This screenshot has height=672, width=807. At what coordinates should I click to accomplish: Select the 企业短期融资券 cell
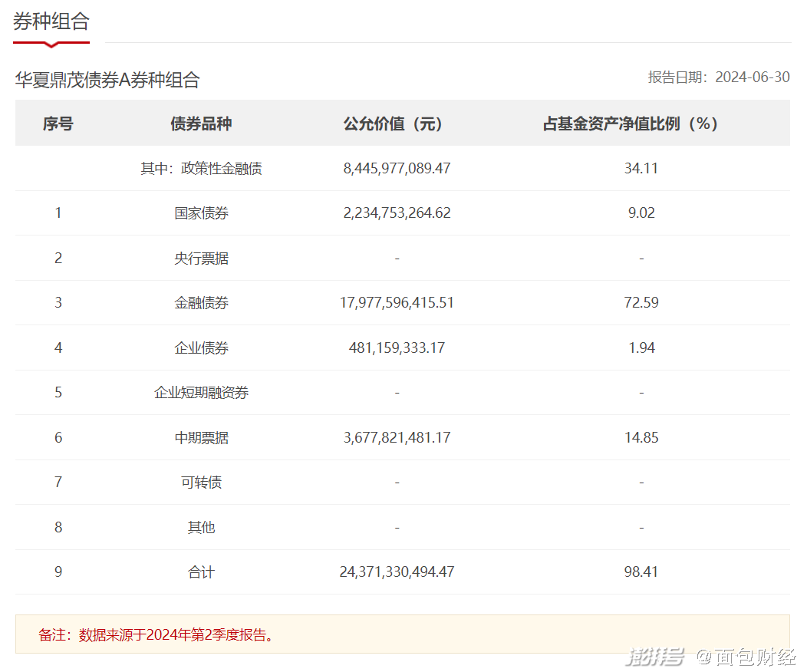click(201, 393)
